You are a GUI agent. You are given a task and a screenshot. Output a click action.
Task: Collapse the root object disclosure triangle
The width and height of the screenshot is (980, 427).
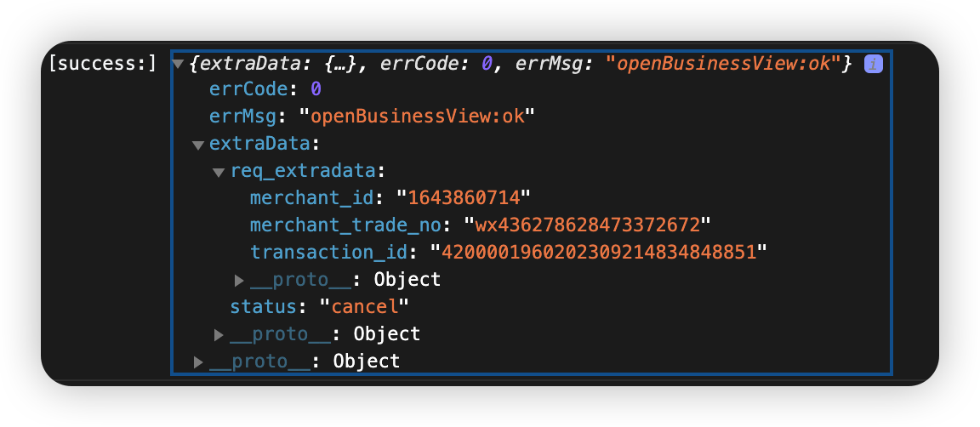pyautogui.click(x=178, y=64)
